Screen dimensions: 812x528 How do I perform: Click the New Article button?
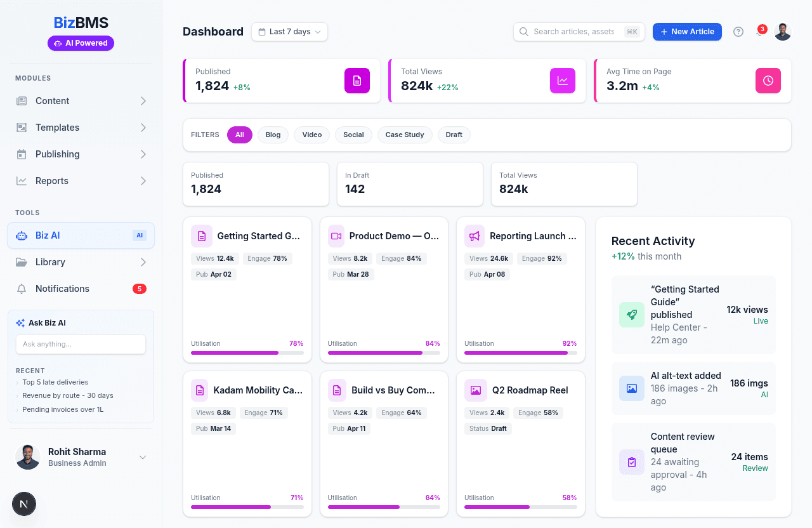687,32
